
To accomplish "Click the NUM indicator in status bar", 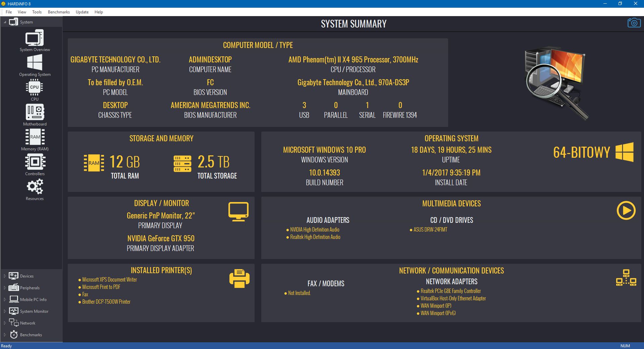I will click(625, 346).
